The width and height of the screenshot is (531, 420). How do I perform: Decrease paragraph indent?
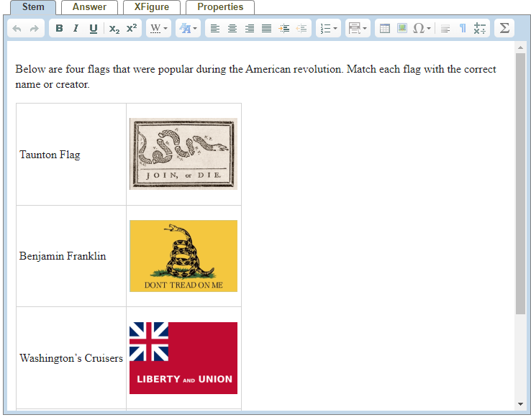(x=301, y=29)
